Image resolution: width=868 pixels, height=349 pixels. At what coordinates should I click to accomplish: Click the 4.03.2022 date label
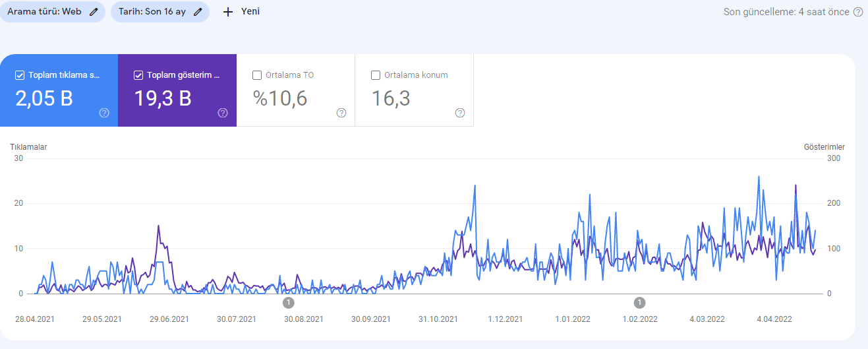pos(707,319)
